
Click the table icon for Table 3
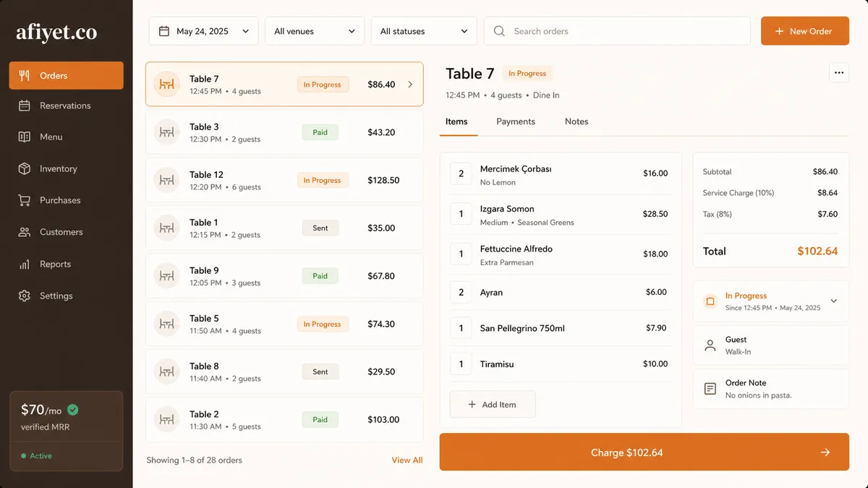pyautogui.click(x=167, y=132)
